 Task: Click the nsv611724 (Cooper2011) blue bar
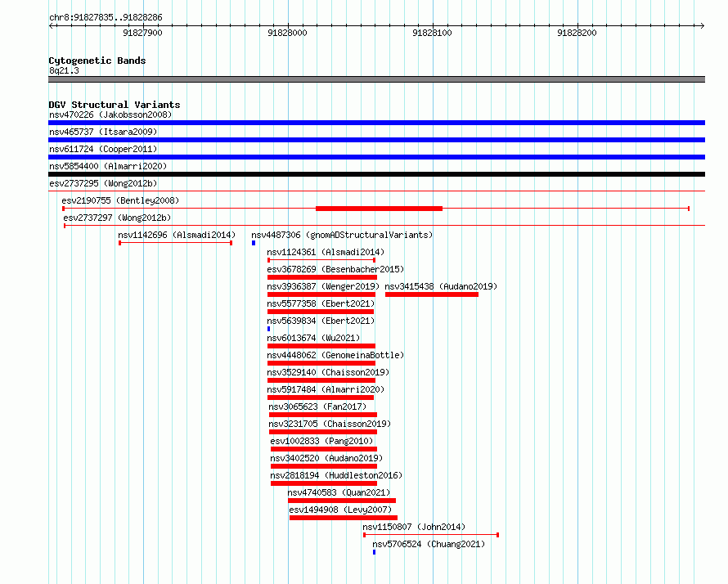point(376,157)
